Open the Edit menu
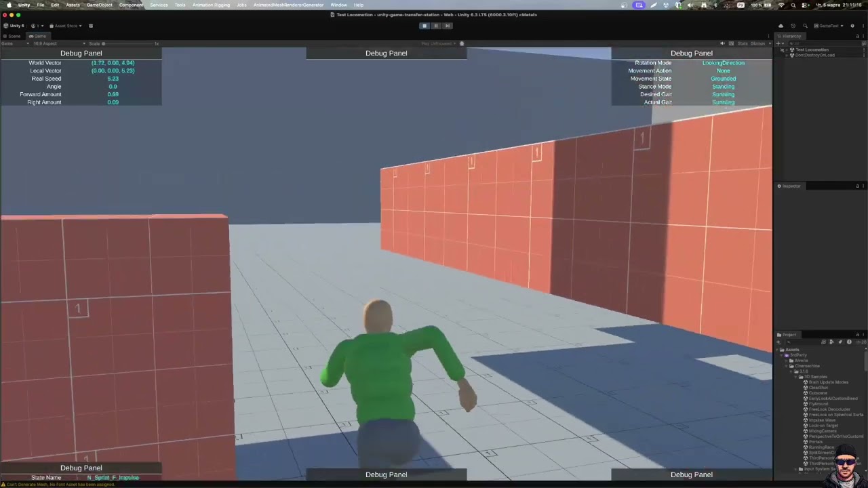Screen dimensions: 868x488 [x=55, y=5]
